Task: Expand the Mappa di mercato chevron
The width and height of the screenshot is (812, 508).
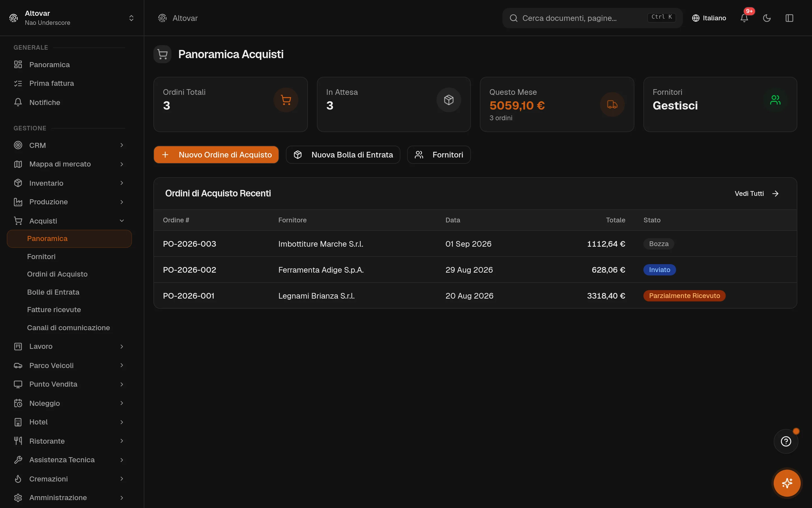Action: coord(122,164)
